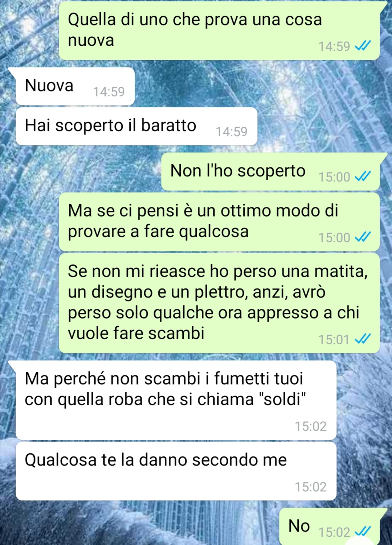Tap the double-check icon on the 'No' message

coord(363,532)
